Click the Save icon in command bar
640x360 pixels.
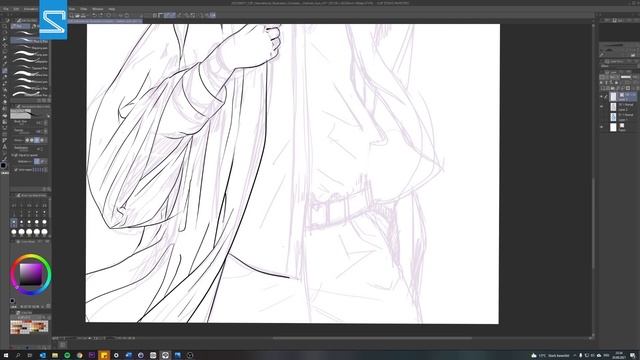pyautogui.click(x=83, y=15)
